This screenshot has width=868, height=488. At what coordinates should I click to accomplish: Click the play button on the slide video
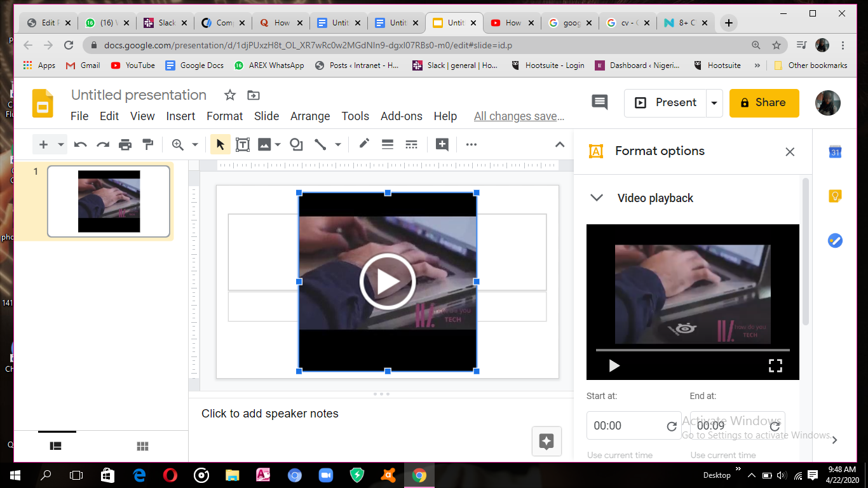pos(388,281)
